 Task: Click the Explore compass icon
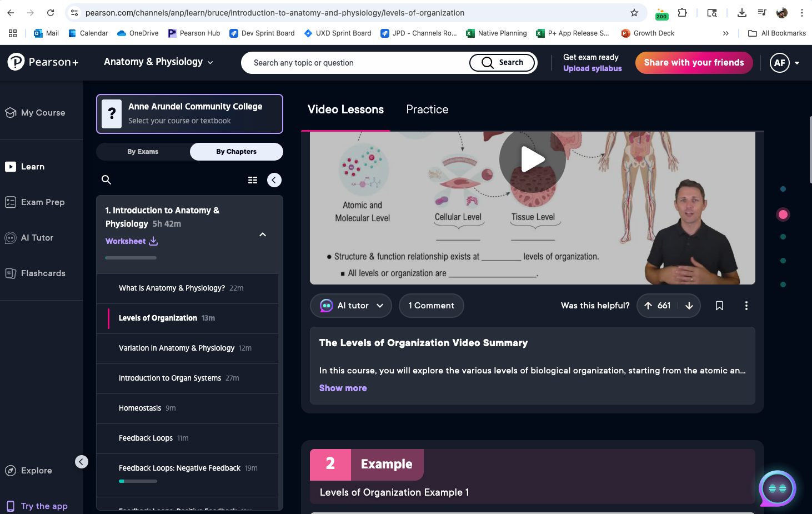tap(12, 470)
